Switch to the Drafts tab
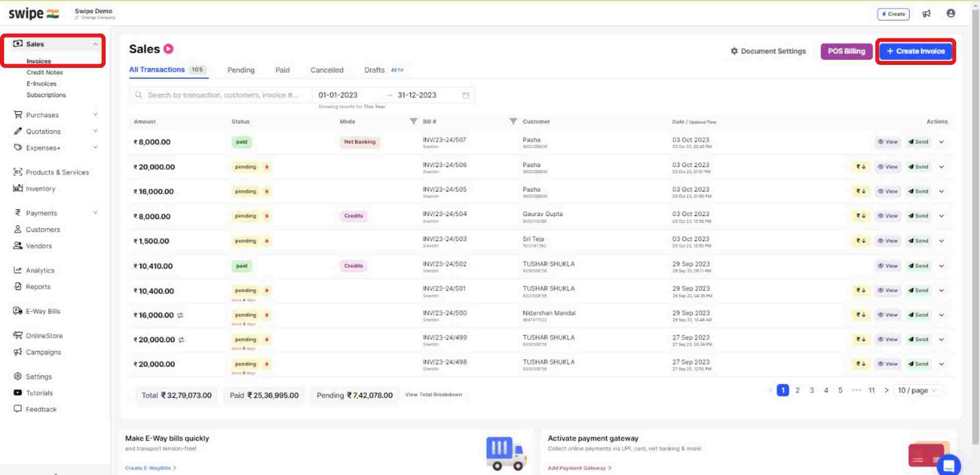The width and height of the screenshot is (980, 475). (x=375, y=70)
